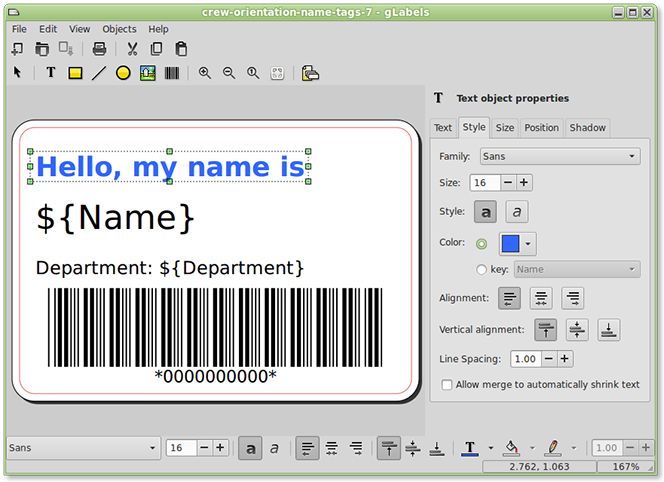Click the Zoom to fit icon
The image size is (664, 482).
[x=277, y=73]
